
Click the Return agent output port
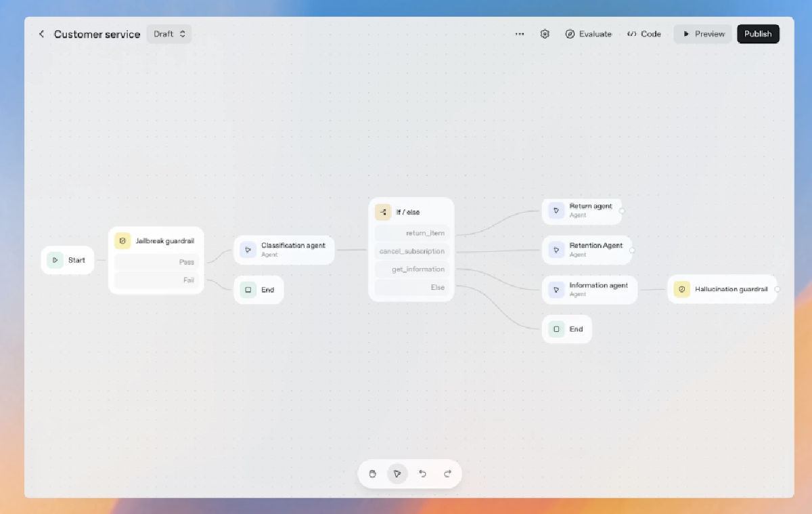pos(622,211)
